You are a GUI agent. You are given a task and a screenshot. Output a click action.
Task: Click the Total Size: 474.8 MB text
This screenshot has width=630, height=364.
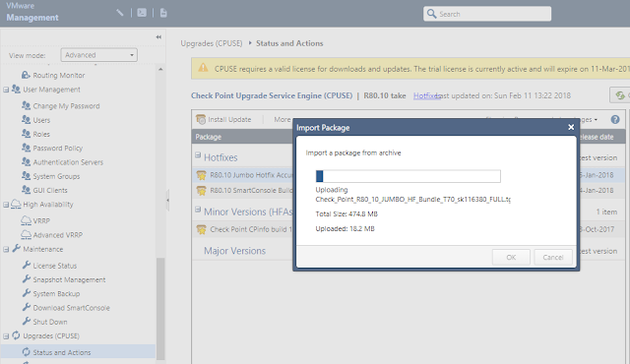346,213
